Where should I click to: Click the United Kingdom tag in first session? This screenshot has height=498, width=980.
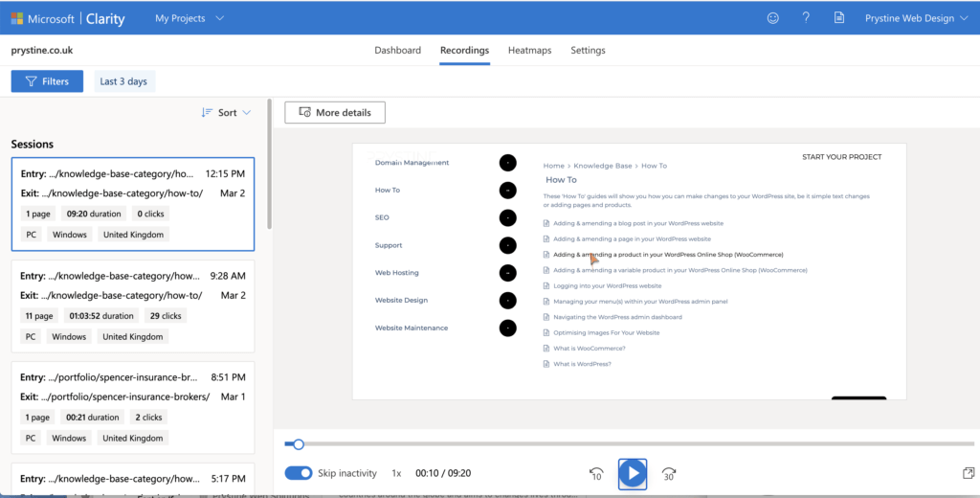(x=134, y=235)
